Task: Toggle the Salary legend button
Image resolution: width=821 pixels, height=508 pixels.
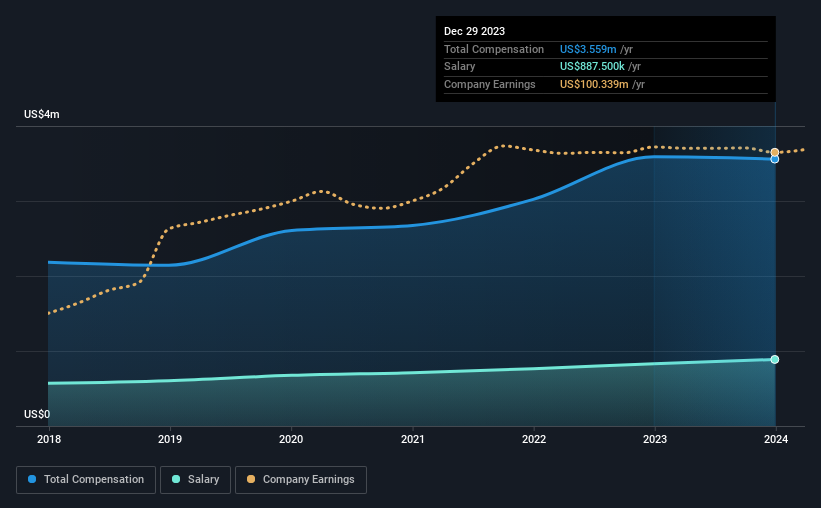Action: tap(195, 480)
